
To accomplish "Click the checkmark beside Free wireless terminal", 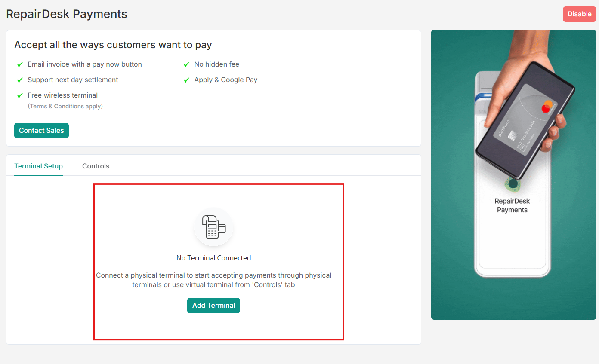I will click(20, 95).
